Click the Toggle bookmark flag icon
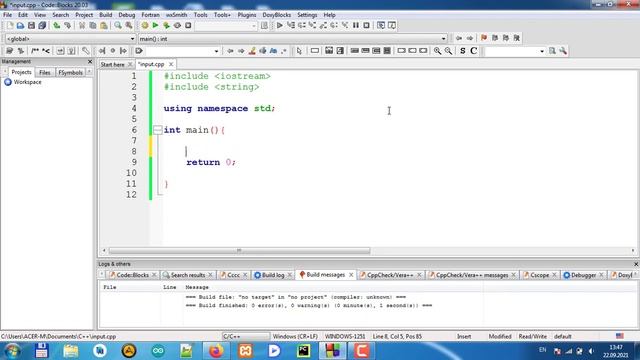This screenshot has width=640, height=360. coord(484,38)
